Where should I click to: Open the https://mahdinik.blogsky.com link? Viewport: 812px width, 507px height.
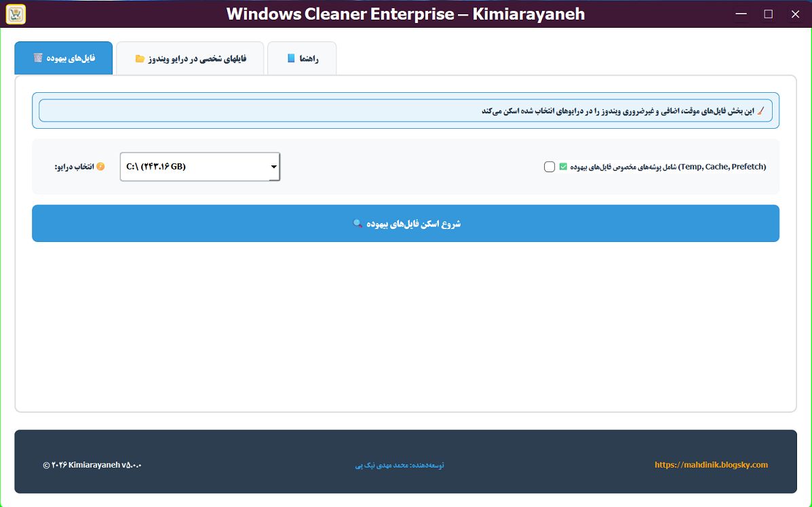pyautogui.click(x=711, y=464)
